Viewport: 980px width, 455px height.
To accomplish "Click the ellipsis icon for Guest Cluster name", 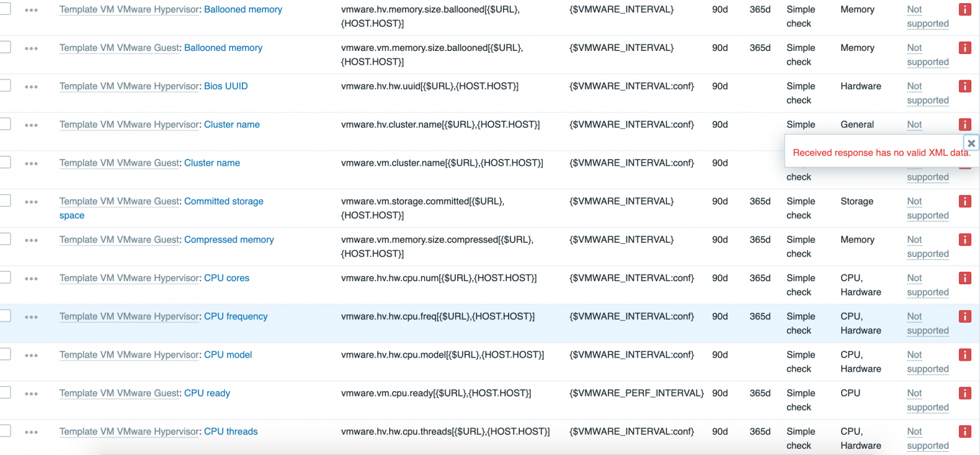I will tap(32, 164).
